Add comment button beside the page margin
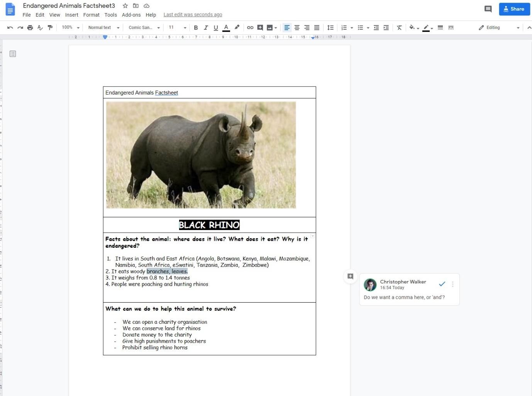Screen dimensions: 532x396 coord(350,276)
